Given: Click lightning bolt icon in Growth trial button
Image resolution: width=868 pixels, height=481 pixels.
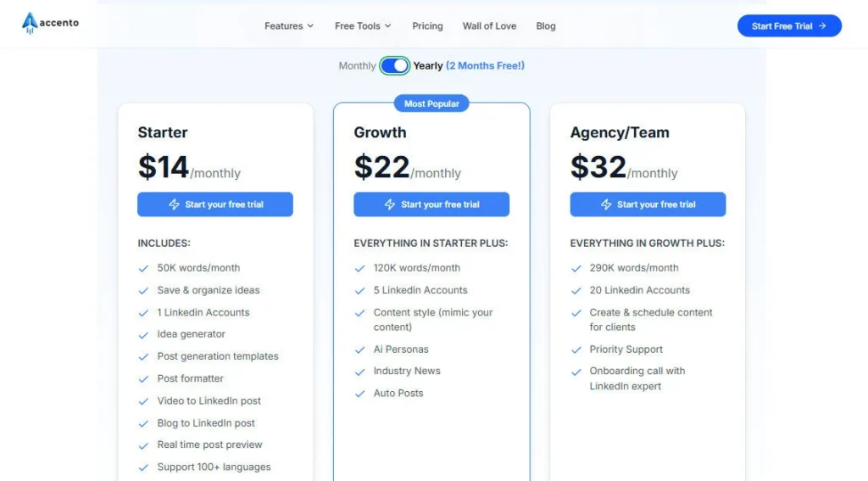Looking at the screenshot, I should (390, 204).
